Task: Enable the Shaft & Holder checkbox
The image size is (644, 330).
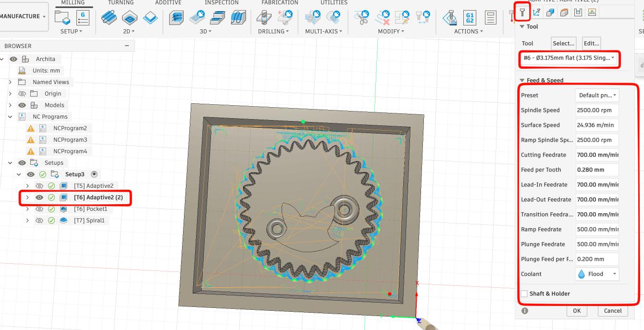Action: point(524,293)
